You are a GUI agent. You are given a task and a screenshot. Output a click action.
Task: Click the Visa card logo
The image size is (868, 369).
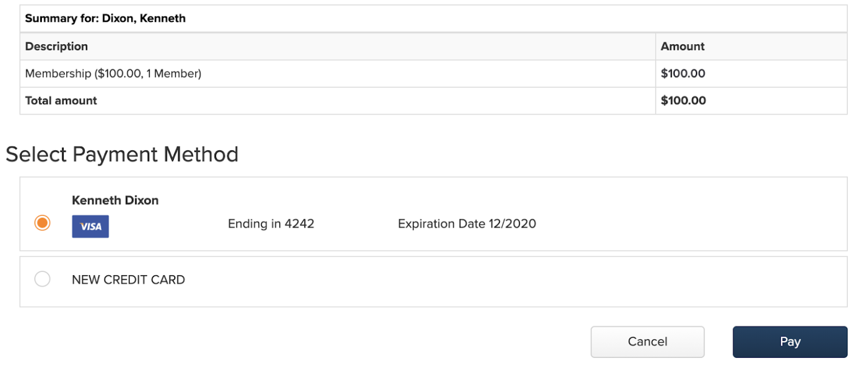(90, 226)
